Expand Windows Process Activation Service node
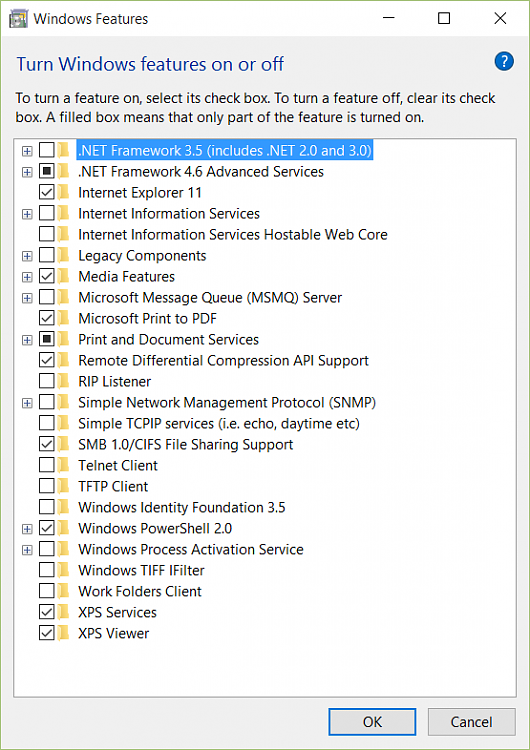 pyautogui.click(x=27, y=550)
